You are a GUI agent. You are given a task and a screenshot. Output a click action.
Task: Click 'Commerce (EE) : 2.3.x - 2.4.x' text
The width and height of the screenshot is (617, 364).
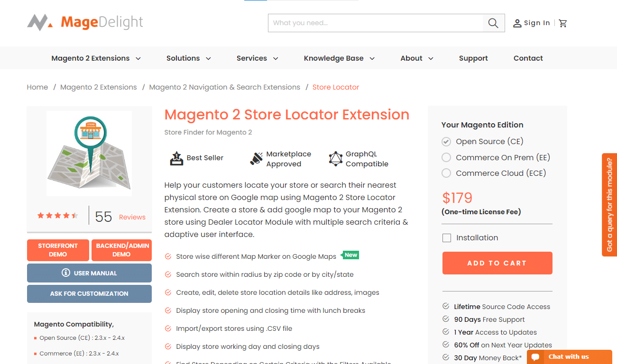point(79,354)
